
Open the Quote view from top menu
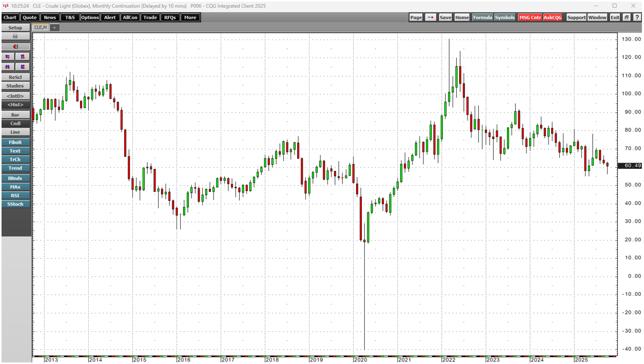click(x=30, y=17)
